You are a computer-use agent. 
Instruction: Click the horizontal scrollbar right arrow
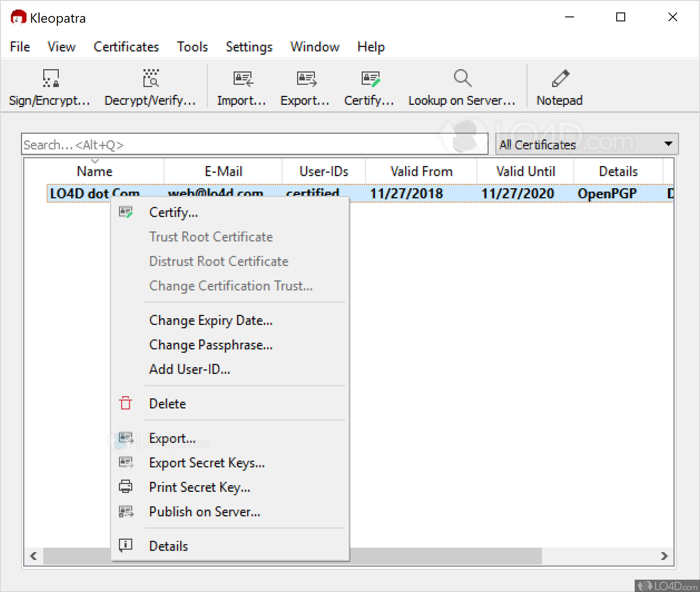664,556
